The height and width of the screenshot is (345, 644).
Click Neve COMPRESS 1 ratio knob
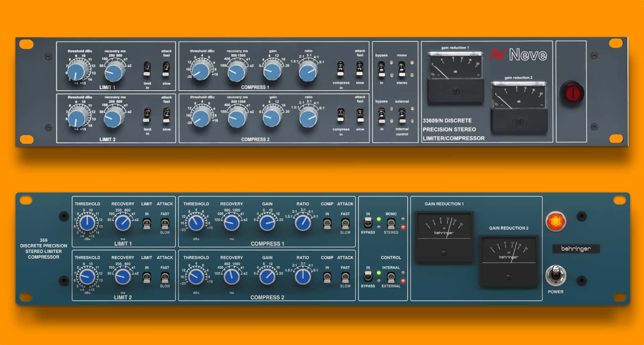[308, 72]
